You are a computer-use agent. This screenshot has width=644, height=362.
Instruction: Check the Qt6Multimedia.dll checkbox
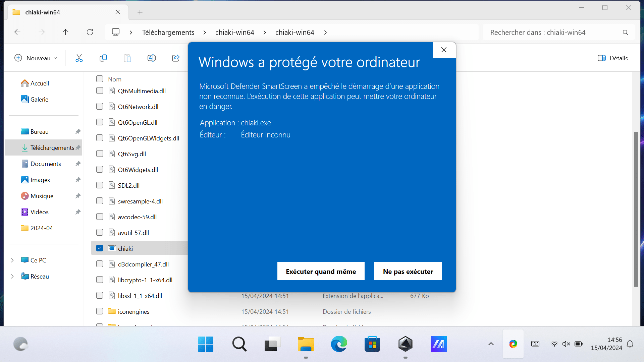click(x=100, y=90)
